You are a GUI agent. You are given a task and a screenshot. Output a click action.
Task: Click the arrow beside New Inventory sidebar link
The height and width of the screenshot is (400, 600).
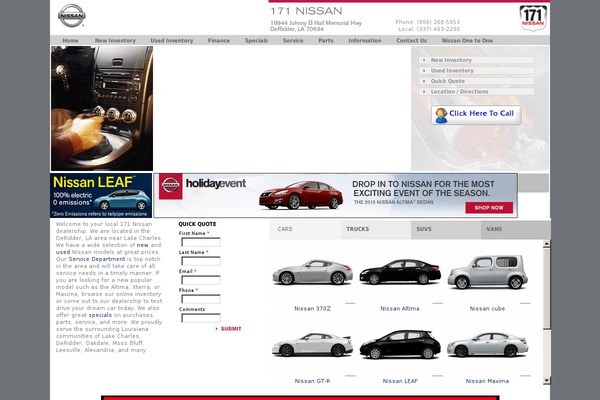(x=424, y=60)
